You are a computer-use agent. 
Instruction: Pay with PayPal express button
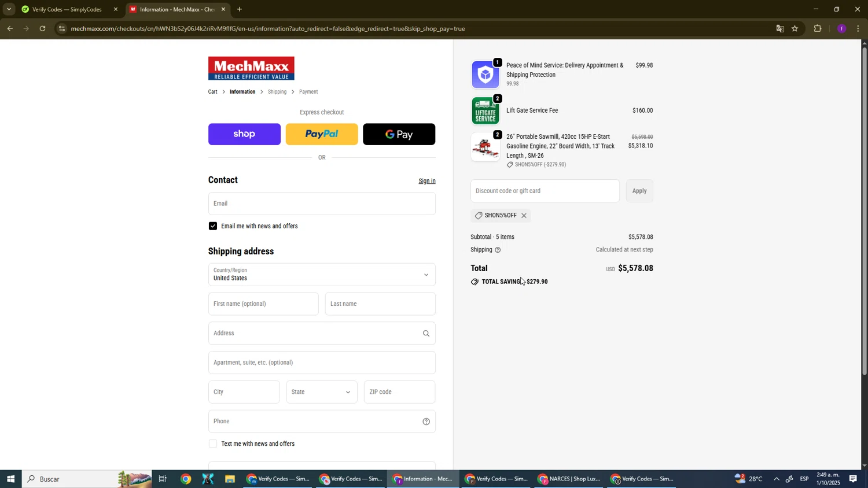point(322,134)
